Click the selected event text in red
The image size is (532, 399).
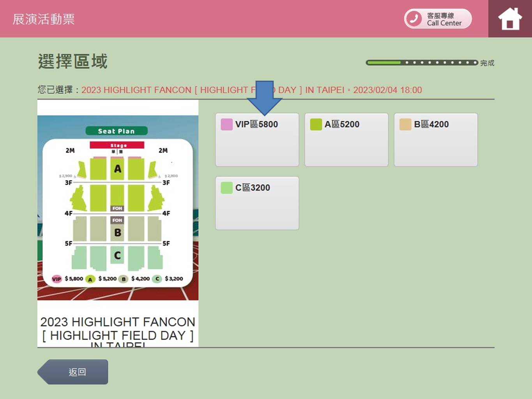pos(251,90)
